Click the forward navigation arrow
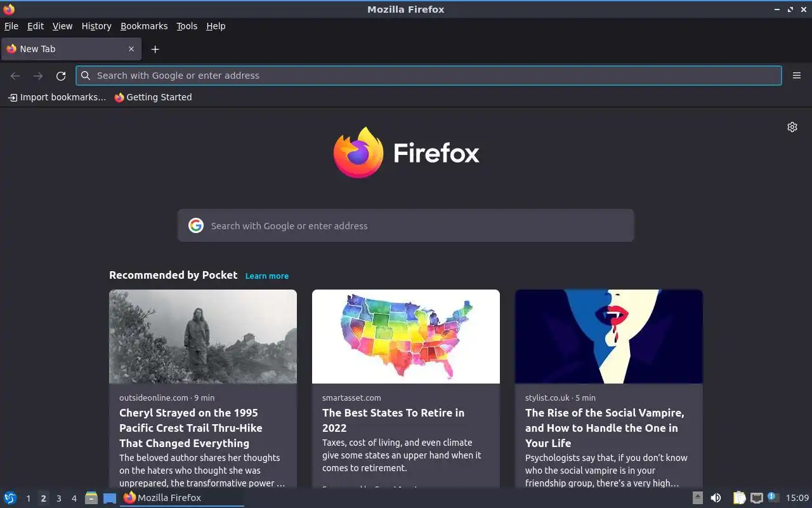812x508 pixels. [38, 76]
